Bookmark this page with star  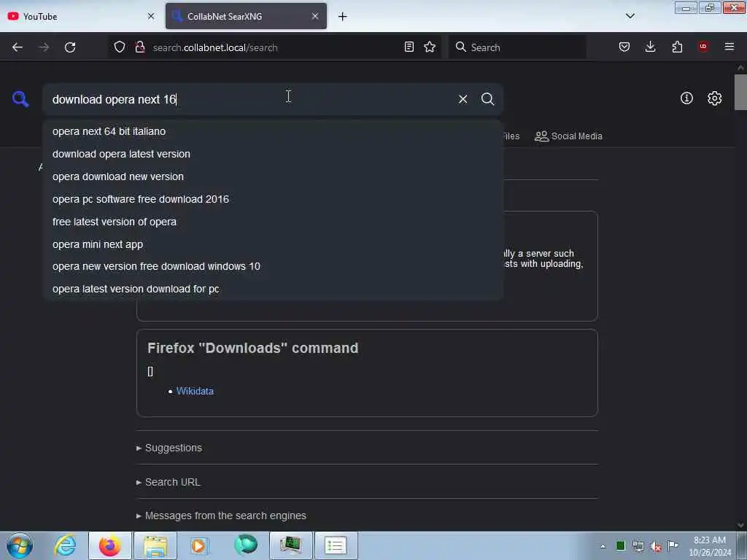click(430, 47)
